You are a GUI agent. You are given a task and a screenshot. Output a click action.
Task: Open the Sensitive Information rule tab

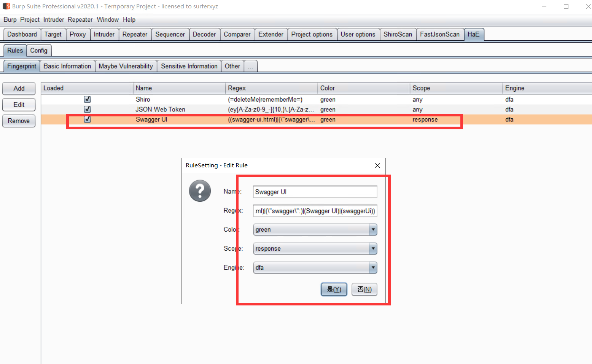(189, 66)
